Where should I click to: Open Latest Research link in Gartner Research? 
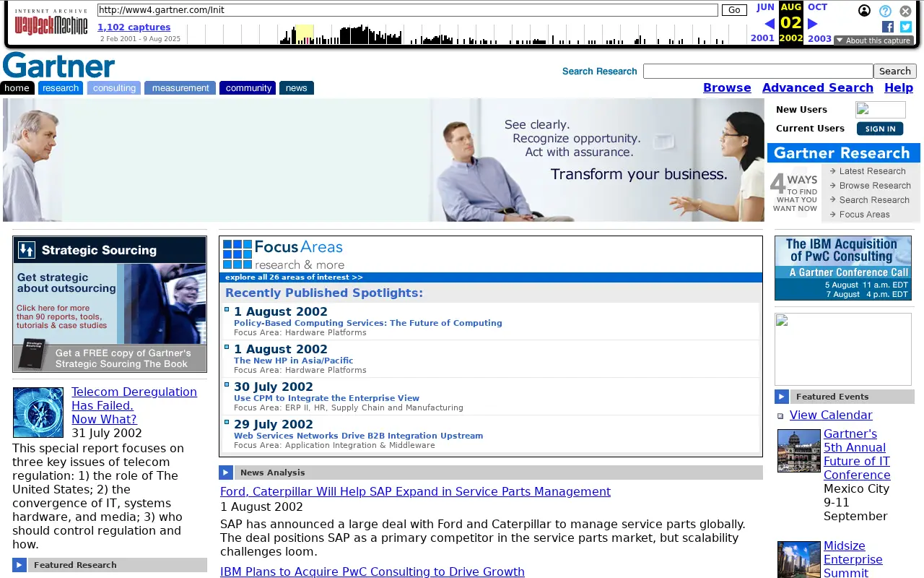pos(872,171)
